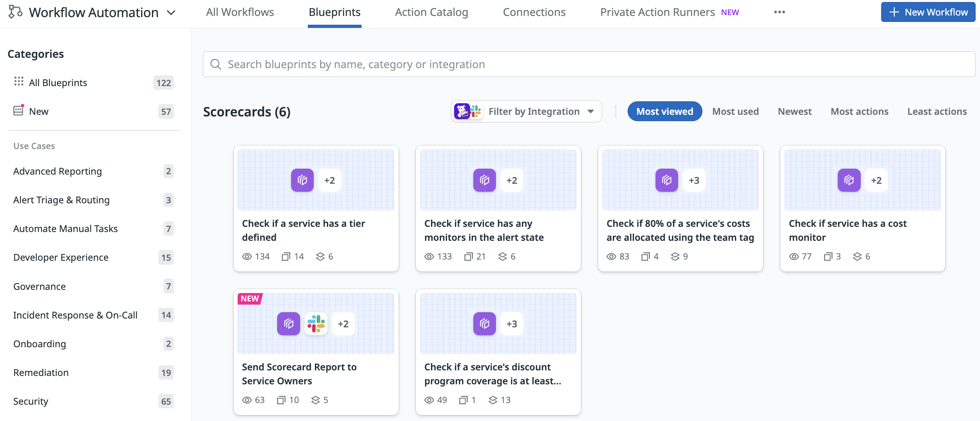Open the Filter by Integration dropdown
Screen dimensions: 980x421
click(526, 112)
